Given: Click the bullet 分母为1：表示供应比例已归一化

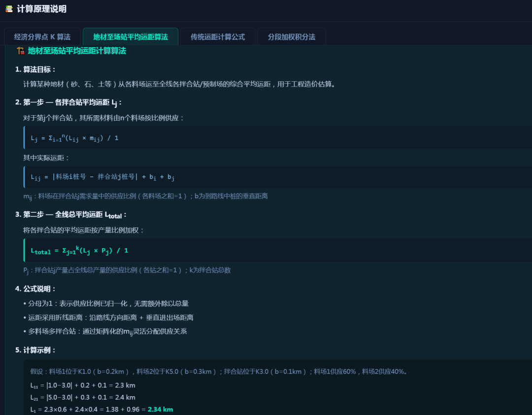Looking at the screenshot, I should tap(106, 303).
